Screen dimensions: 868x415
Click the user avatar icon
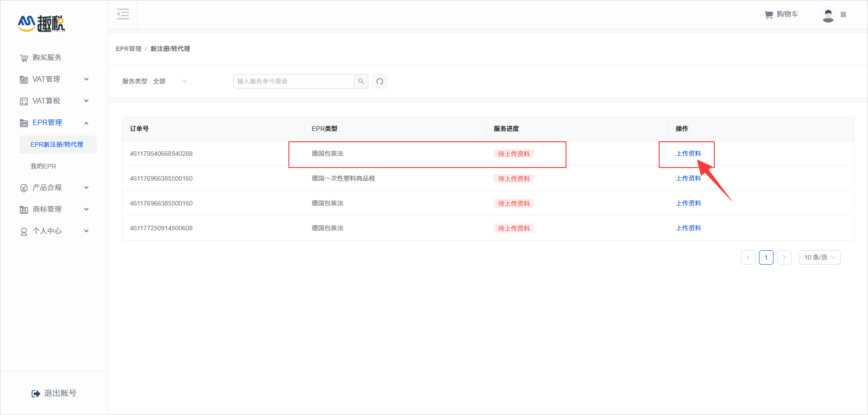828,15
